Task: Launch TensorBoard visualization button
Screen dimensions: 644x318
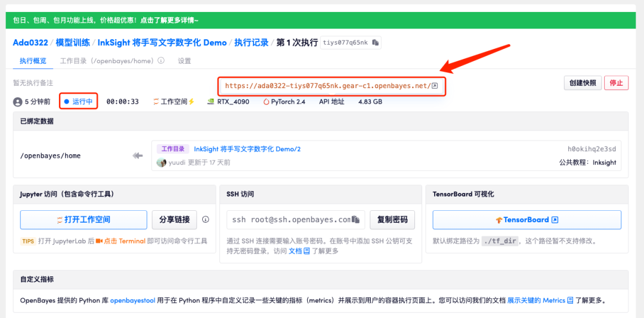Action: tap(527, 220)
